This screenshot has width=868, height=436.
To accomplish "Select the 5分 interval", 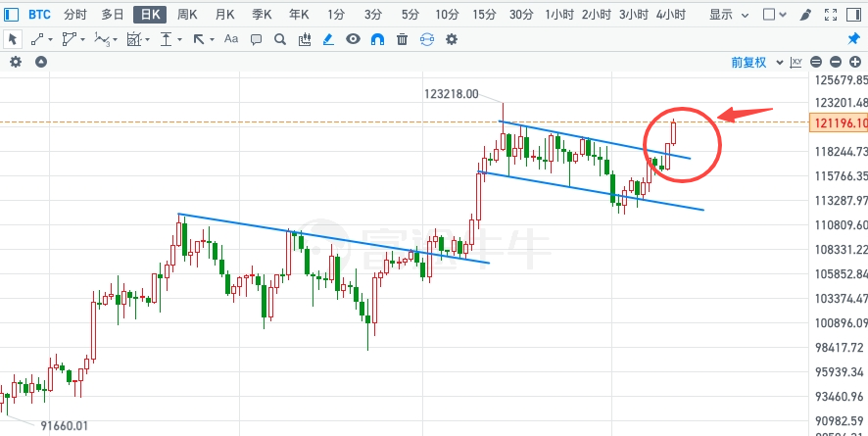I will pos(410,15).
